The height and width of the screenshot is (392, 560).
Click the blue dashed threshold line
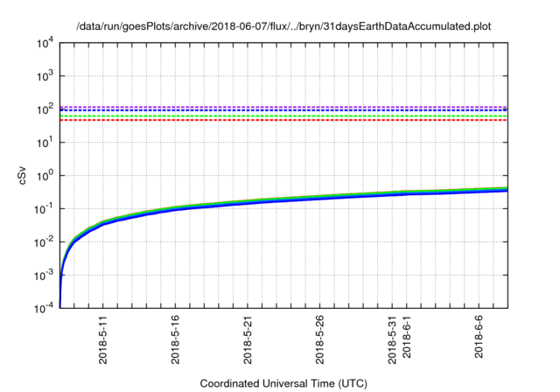tap(283, 110)
